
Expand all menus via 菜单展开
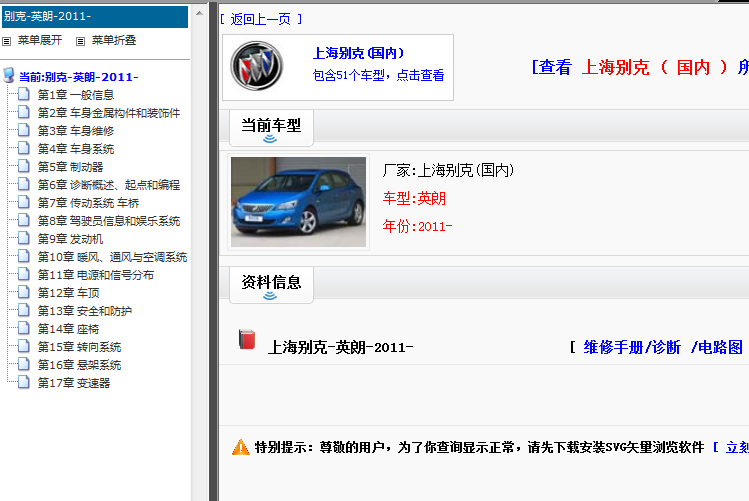coord(40,41)
